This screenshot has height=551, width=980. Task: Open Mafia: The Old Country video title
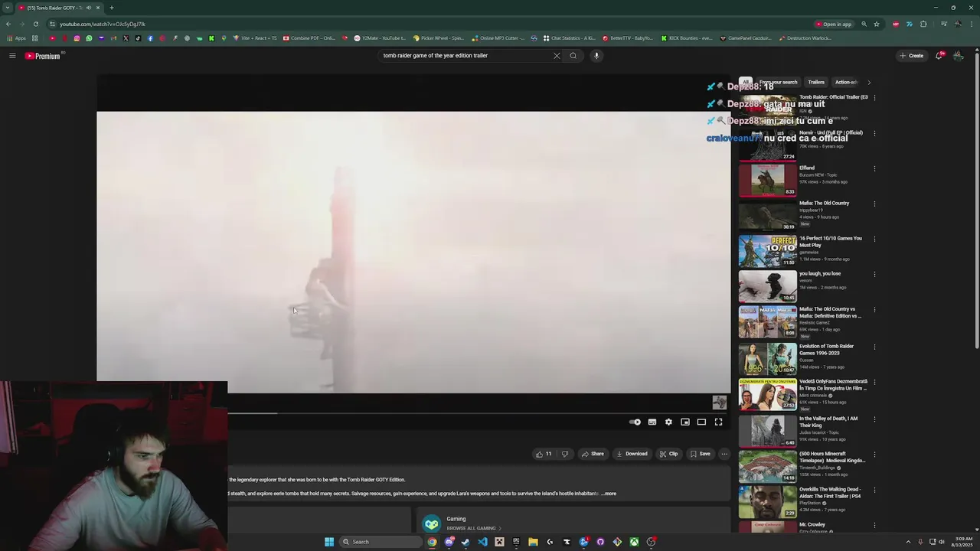click(x=824, y=203)
